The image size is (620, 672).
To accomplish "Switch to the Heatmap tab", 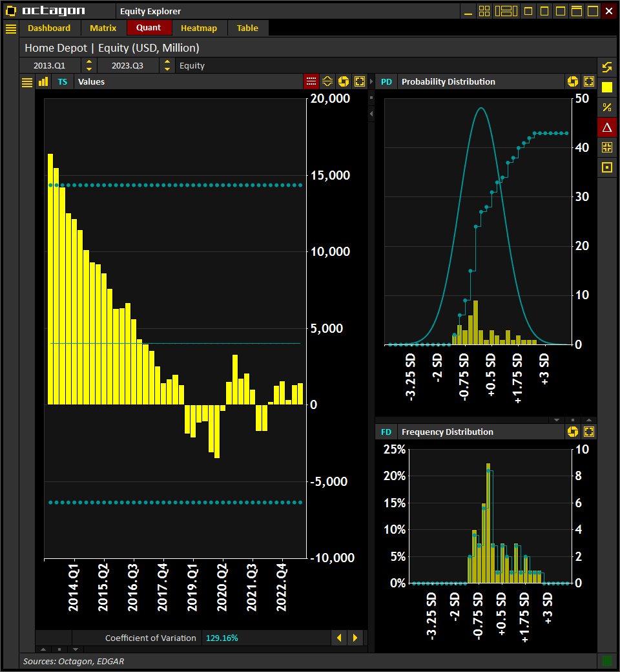I will click(x=198, y=28).
